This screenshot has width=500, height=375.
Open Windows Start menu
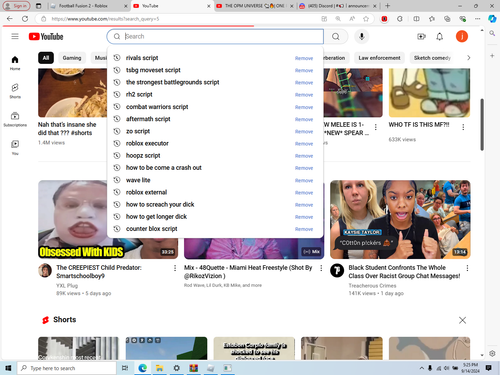pos(8,368)
